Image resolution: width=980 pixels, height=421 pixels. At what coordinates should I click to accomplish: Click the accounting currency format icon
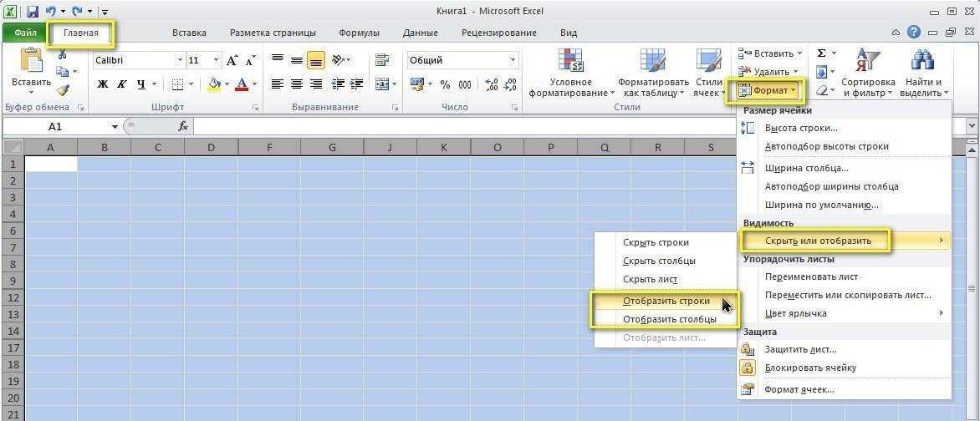(417, 84)
